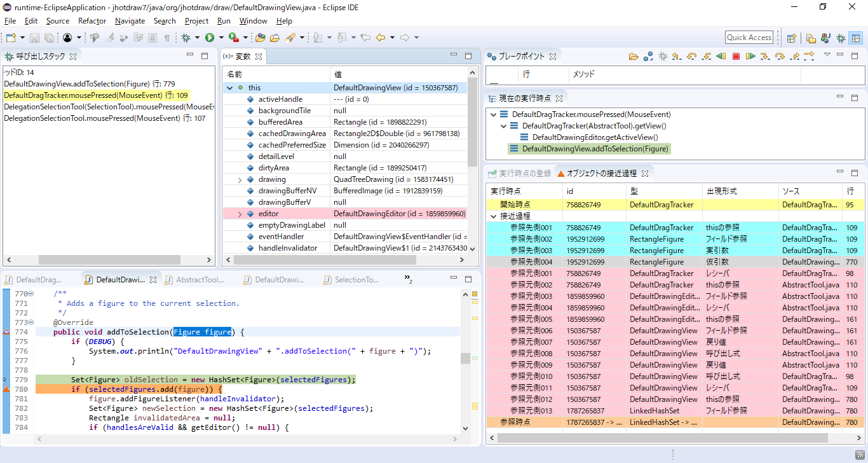Click the open folder icon in breakpoints toolbar

click(634, 56)
